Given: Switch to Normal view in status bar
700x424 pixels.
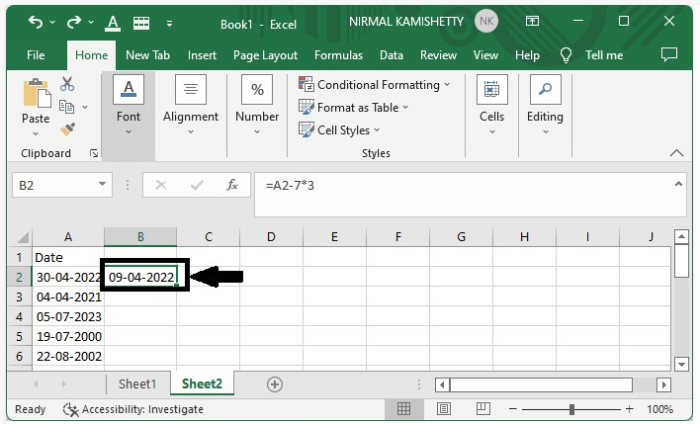Looking at the screenshot, I should tap(404, 409).
